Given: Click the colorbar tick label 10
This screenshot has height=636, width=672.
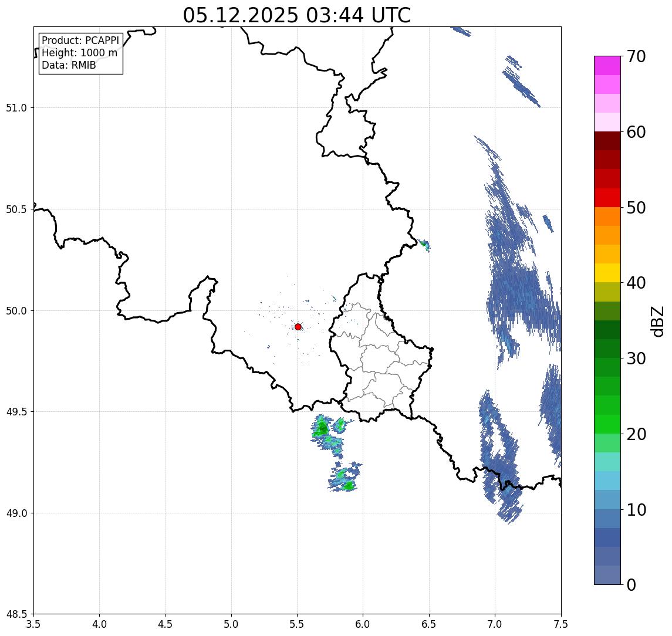Looking at the screenshot, I should (x=636, y=510).
